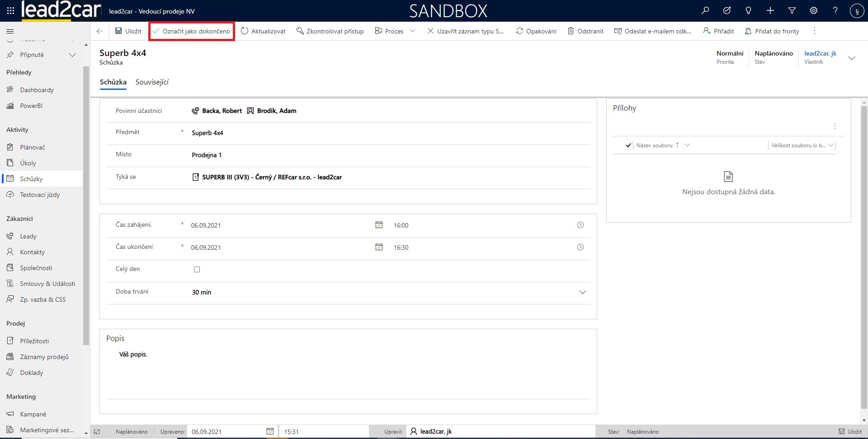Open time picker clock for Čas ukončení

(580, 247)
